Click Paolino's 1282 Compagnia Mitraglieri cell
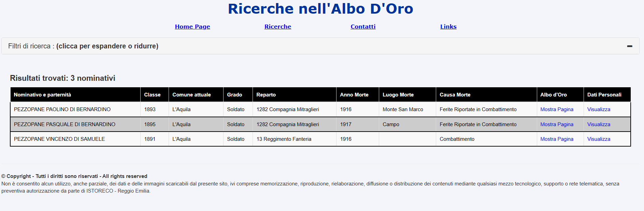Screen dimensions: 644x211 coord(295,109)
